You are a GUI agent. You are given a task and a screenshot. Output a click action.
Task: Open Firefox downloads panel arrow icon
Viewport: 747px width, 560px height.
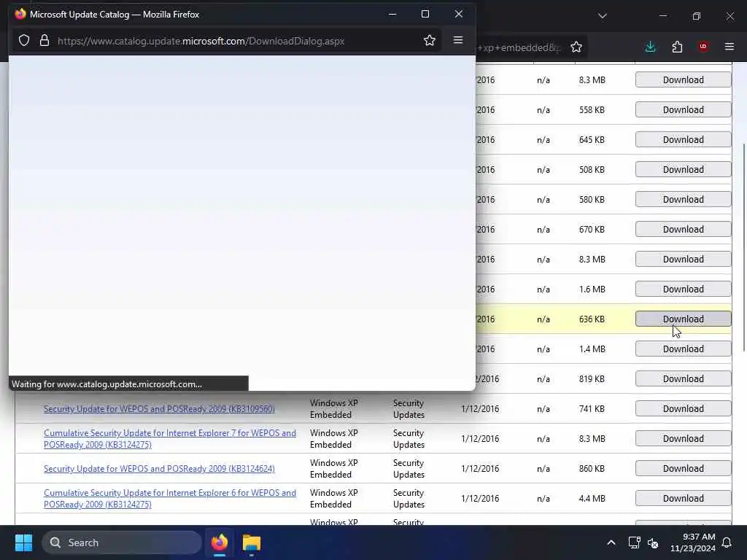[x=650, y=47]
